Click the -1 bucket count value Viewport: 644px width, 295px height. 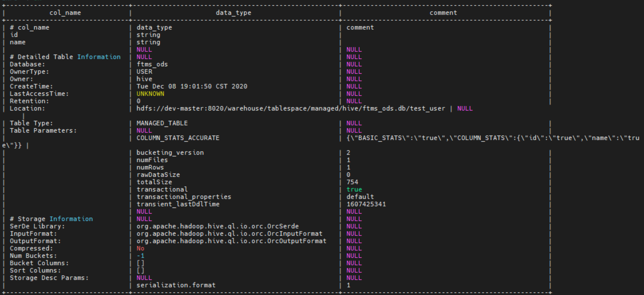(140, 256)
